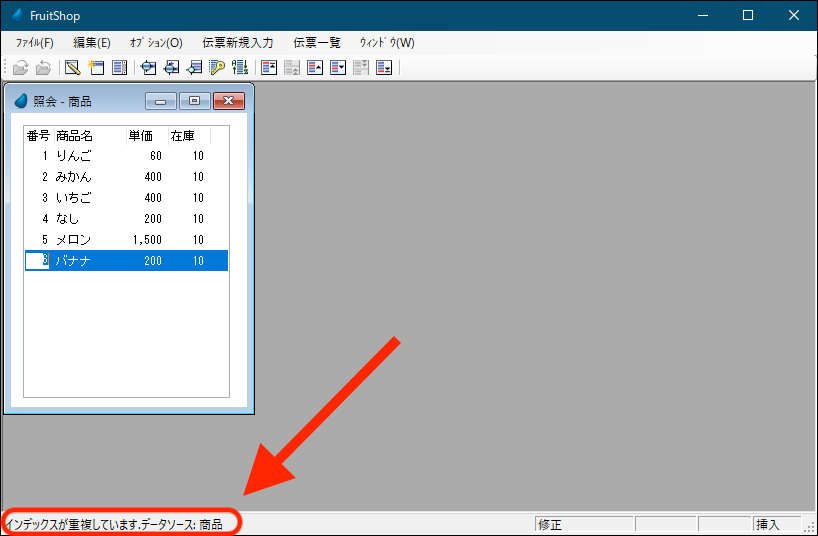Click the open folder toolbar icon
This screenshot has height=536, width=818.
20,68
